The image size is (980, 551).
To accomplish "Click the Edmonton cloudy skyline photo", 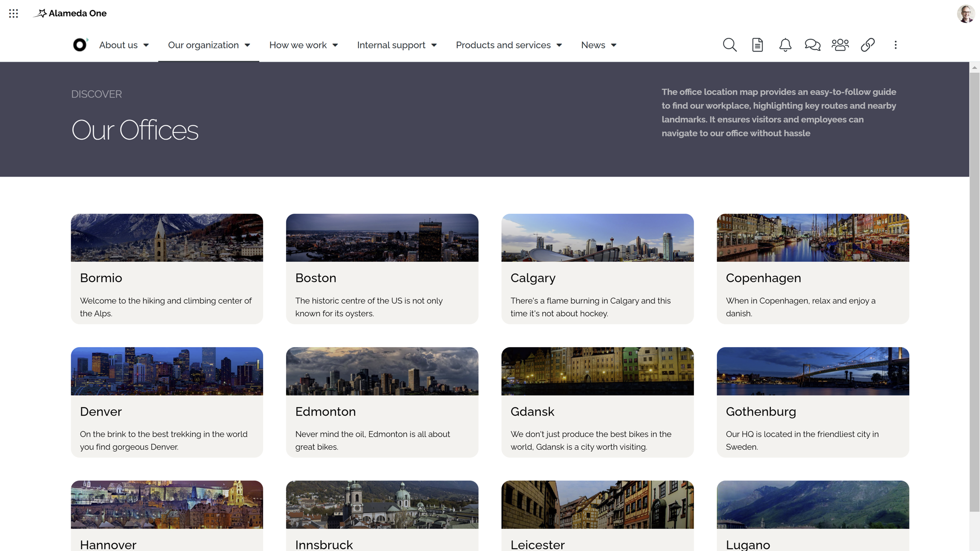I will 382,371.
